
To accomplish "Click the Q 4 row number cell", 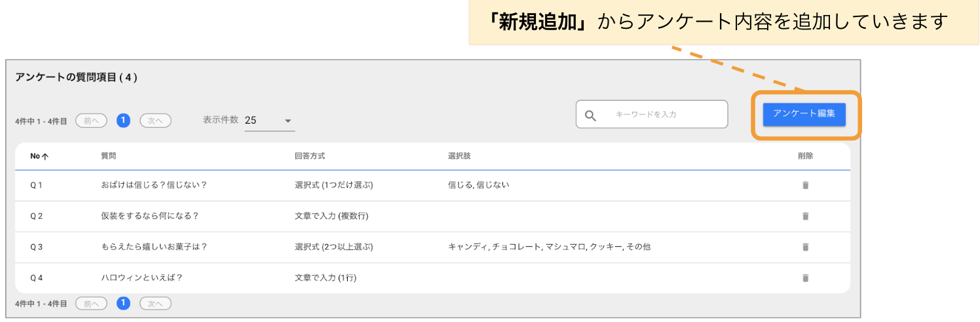I will (36, 277).
